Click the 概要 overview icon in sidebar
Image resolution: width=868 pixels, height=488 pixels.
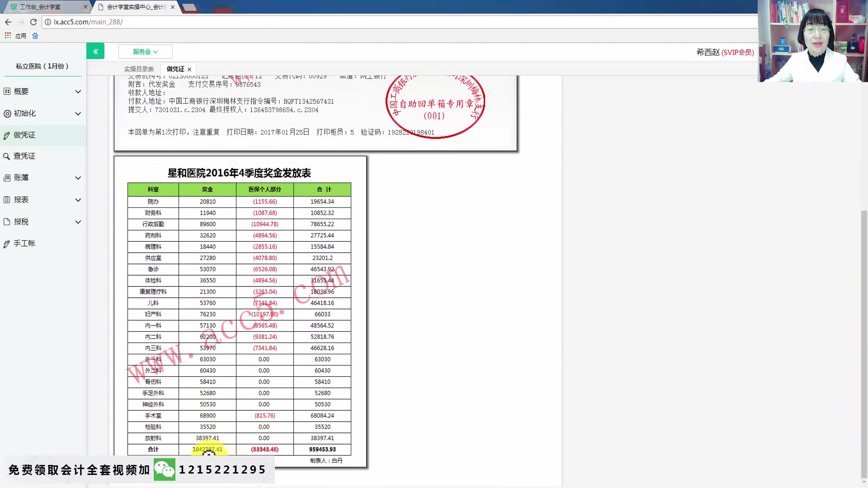click(x=7, y=91)
